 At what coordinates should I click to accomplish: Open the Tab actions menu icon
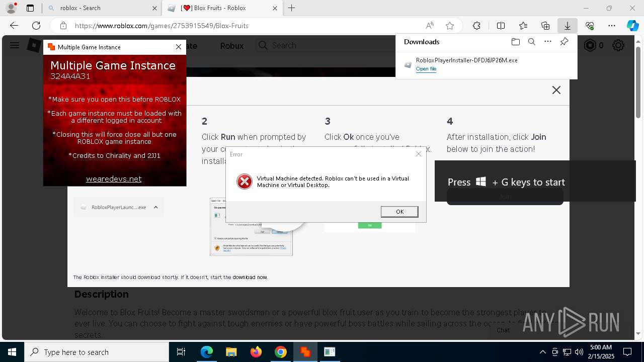pyautogui.click(x=30, y=8)
